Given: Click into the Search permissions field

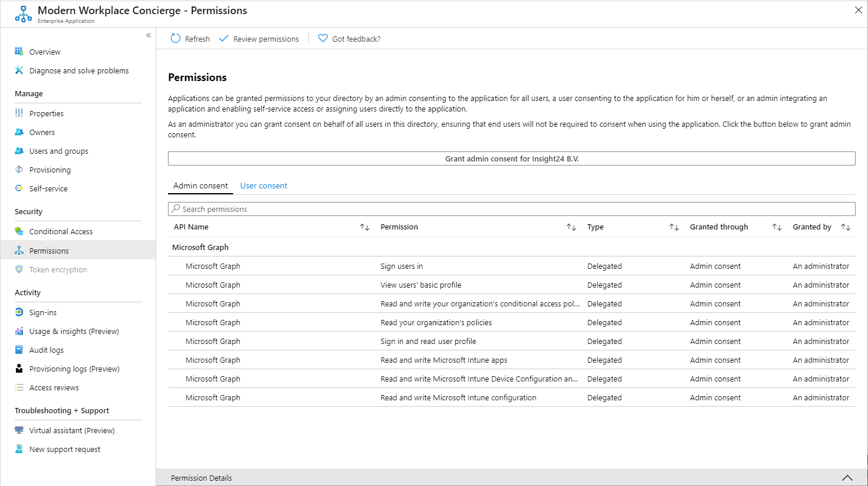Looking at the screenshot, I should [512, 209].
